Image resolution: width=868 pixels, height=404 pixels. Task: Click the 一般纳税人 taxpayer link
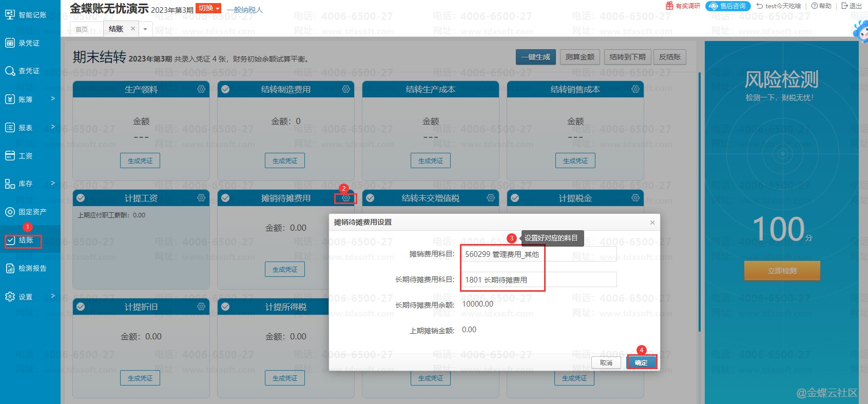[x=245, y=10]
